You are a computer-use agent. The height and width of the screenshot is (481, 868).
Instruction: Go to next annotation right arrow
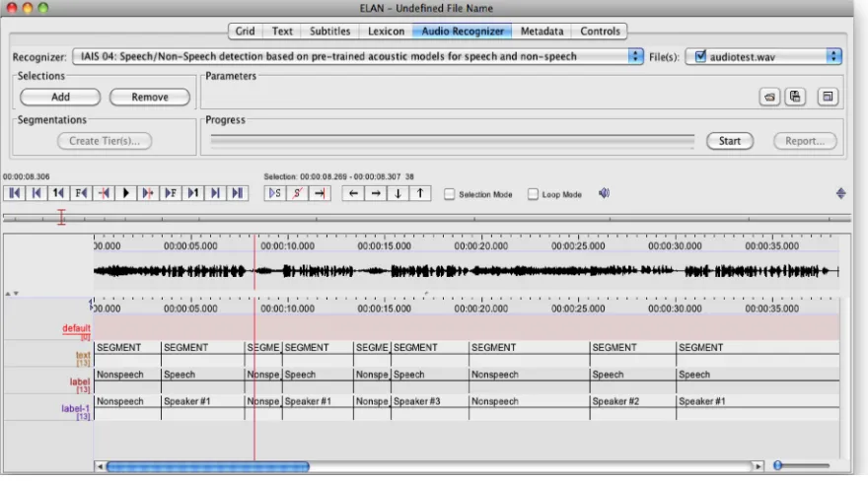pos(376,193)
